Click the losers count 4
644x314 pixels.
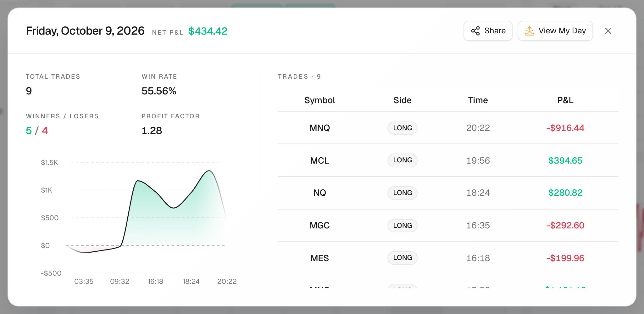45,131
